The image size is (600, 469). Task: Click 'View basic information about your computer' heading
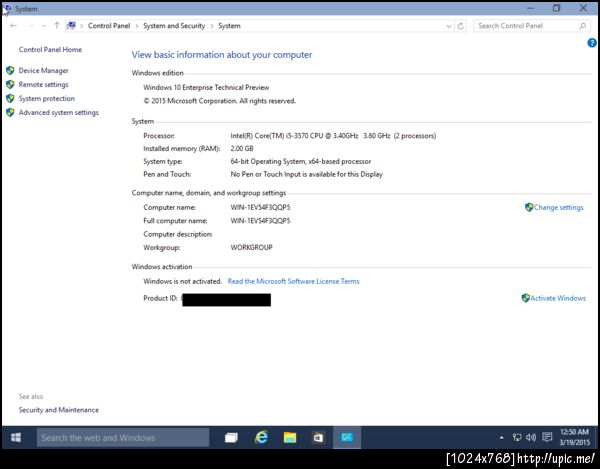point(222,55)
